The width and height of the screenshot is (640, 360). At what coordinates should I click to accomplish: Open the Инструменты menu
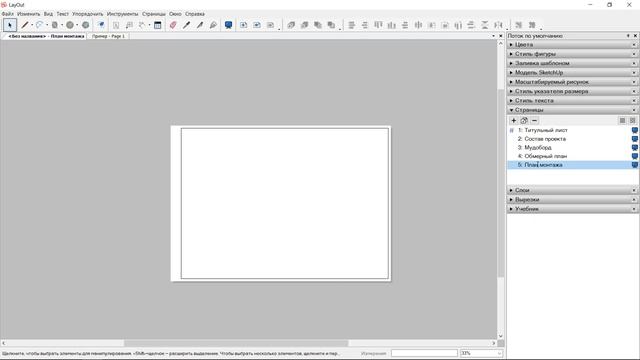point(122,14)
